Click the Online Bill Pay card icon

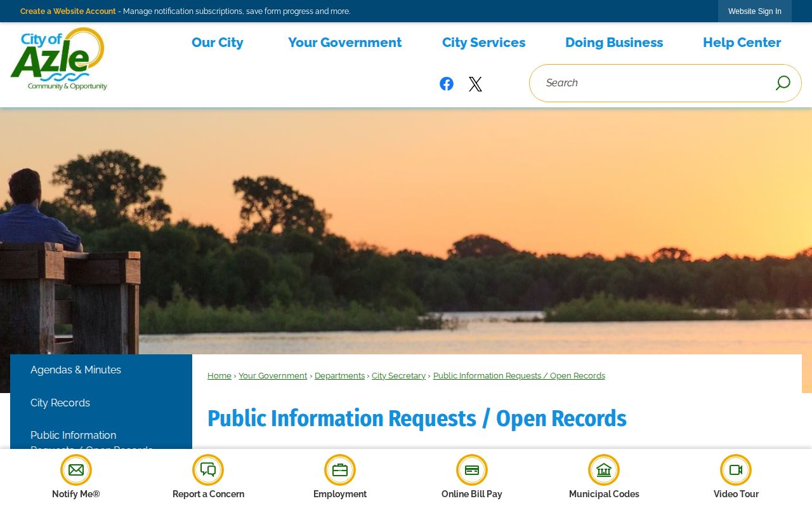(x=472, y=470)
